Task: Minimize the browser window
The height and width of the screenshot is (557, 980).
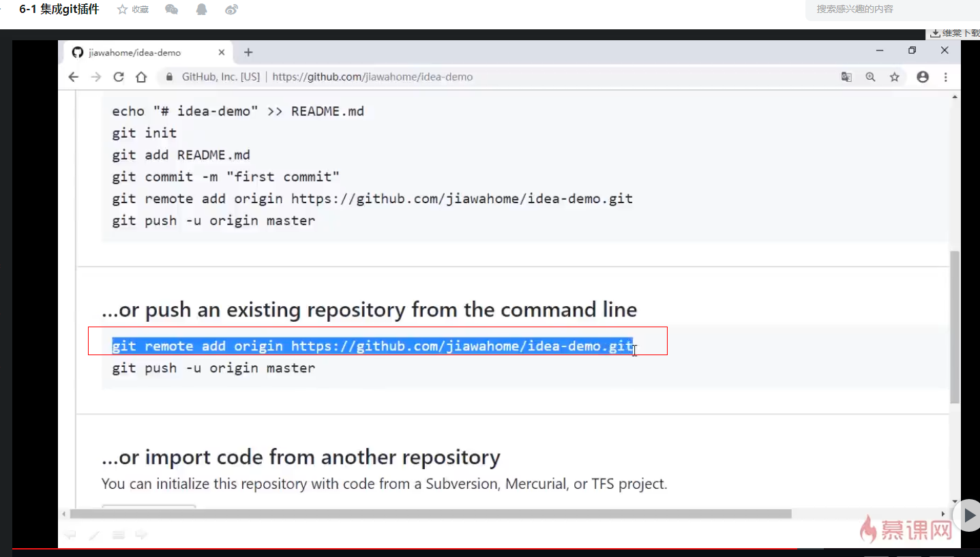Action: (880, 50)
